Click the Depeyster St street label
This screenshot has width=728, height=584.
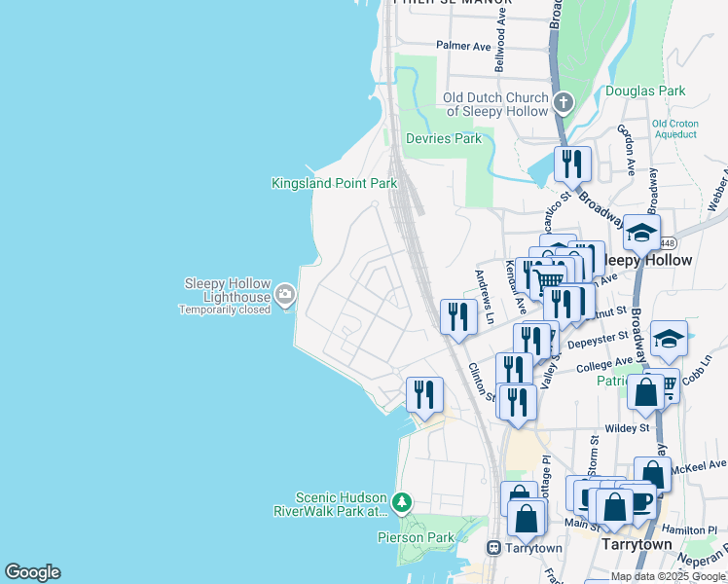point(598,340)
